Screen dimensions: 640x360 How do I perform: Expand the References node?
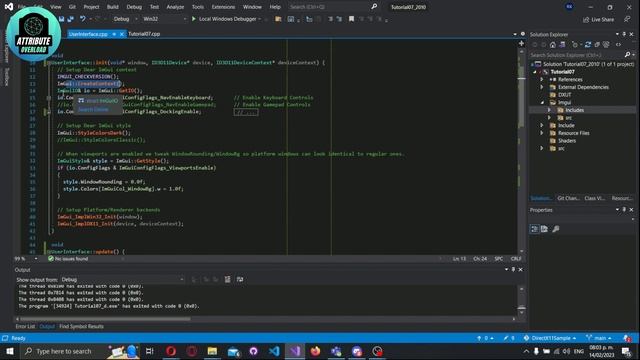tap(542, 79)
